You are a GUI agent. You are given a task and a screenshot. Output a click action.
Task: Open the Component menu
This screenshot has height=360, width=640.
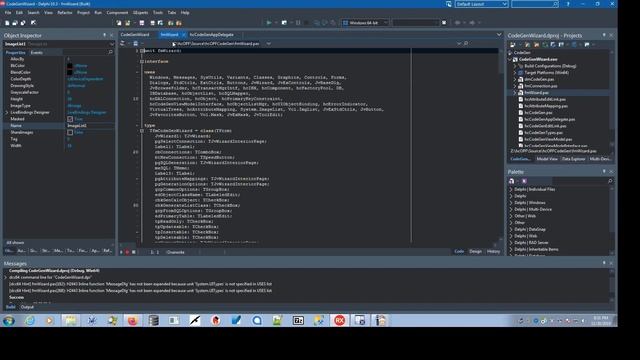pos(117,13)
